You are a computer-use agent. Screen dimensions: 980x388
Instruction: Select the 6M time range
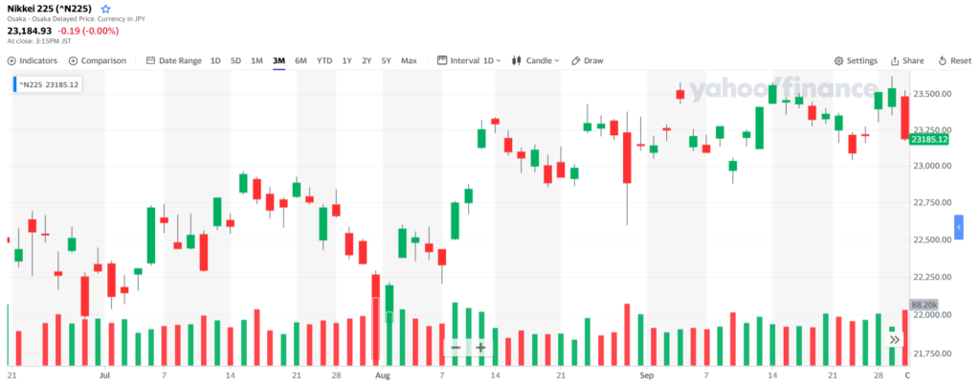301,60
